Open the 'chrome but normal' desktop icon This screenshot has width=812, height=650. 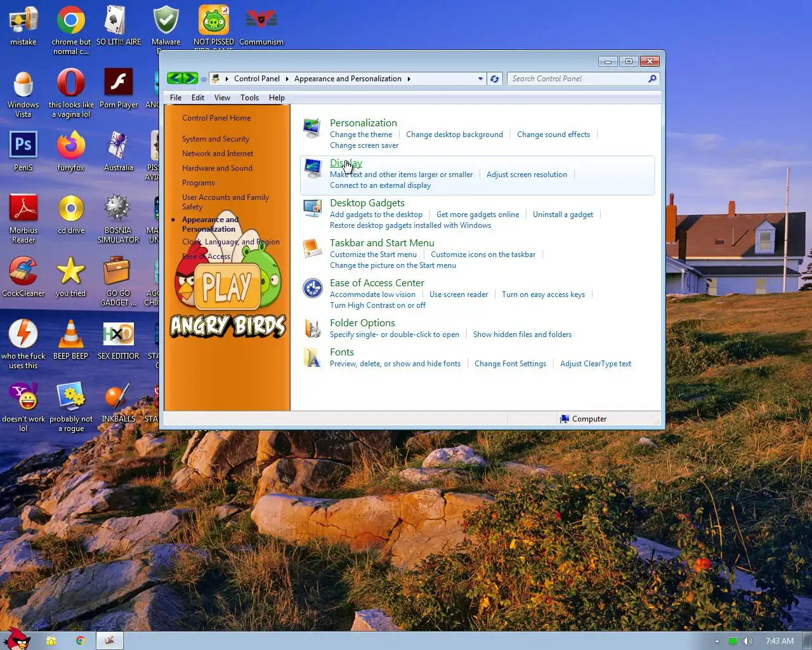click(71, 30)
